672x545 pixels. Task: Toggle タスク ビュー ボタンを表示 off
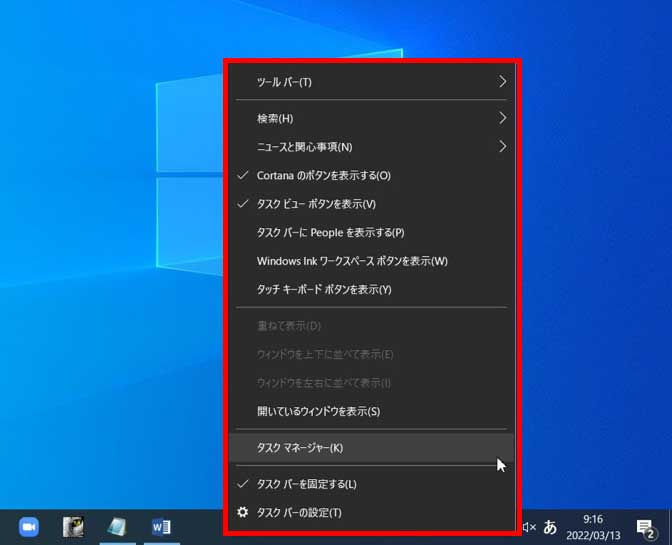316,204
